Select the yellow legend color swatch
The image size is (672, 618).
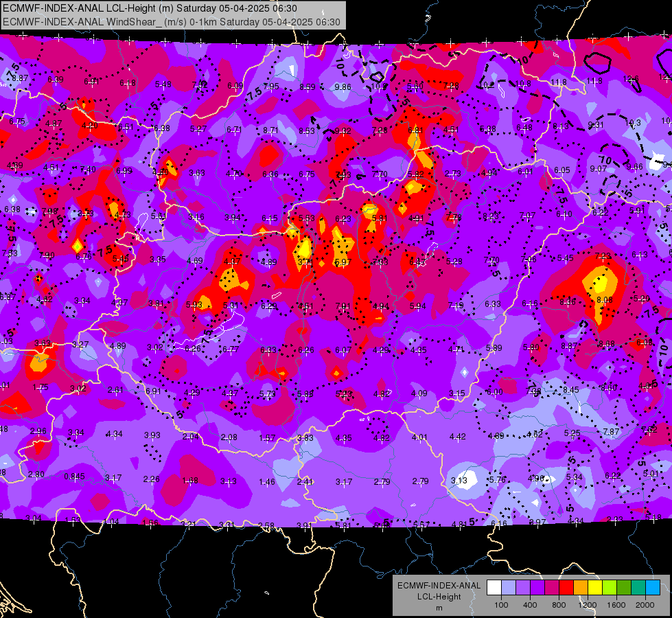pos(595,588)
